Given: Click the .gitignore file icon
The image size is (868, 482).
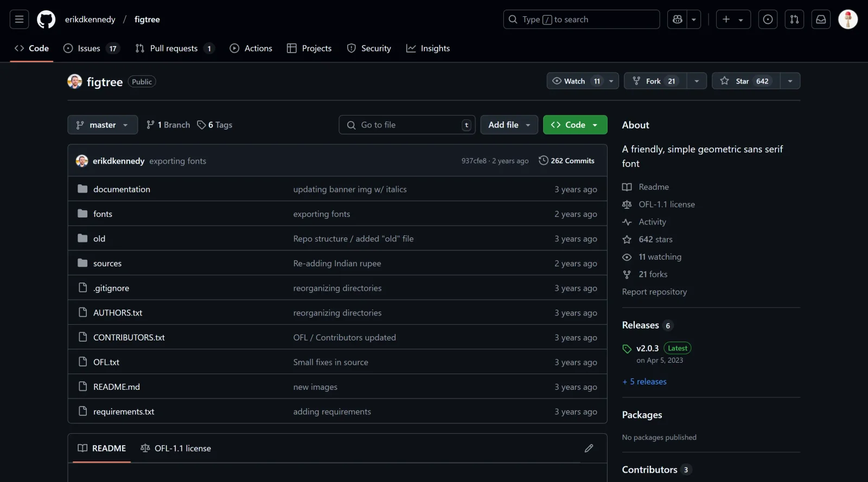Looking at the screenshot, I should 82,287.
